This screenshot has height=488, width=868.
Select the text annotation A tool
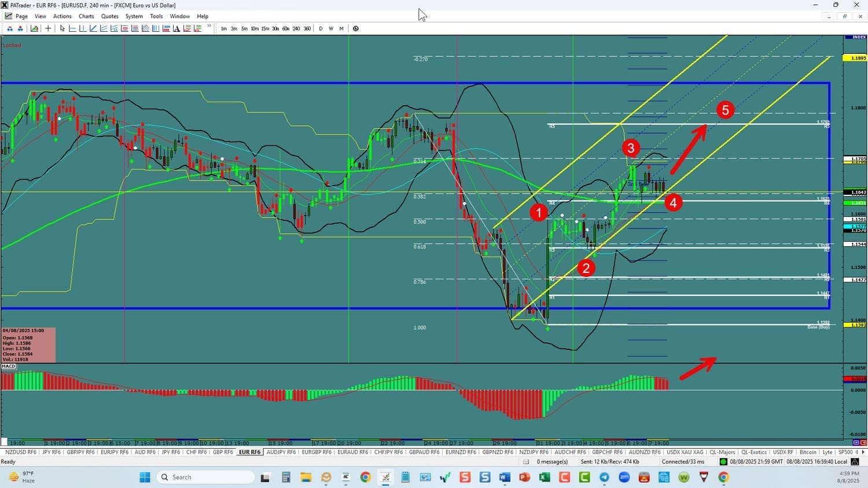176,28
